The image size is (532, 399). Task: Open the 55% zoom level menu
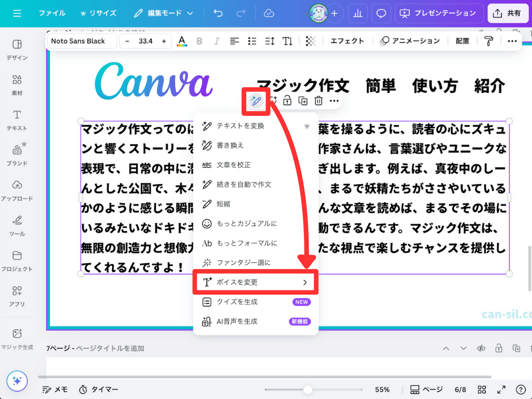click(382, 390)
